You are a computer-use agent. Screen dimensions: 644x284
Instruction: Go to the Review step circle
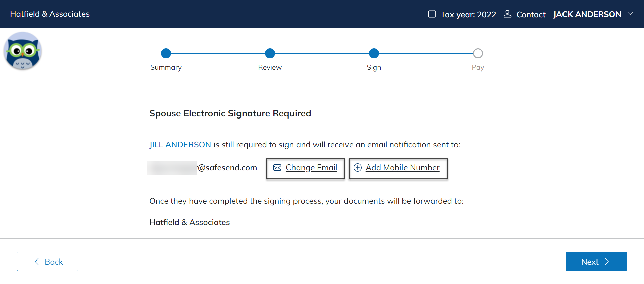click(x=270, y=53)
